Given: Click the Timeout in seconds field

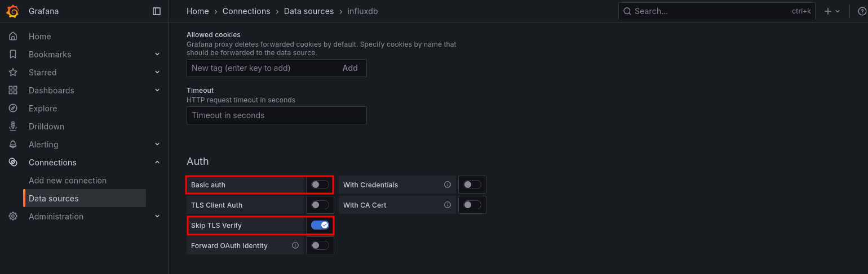Looking at the screenshot, I should click(276, 115).
